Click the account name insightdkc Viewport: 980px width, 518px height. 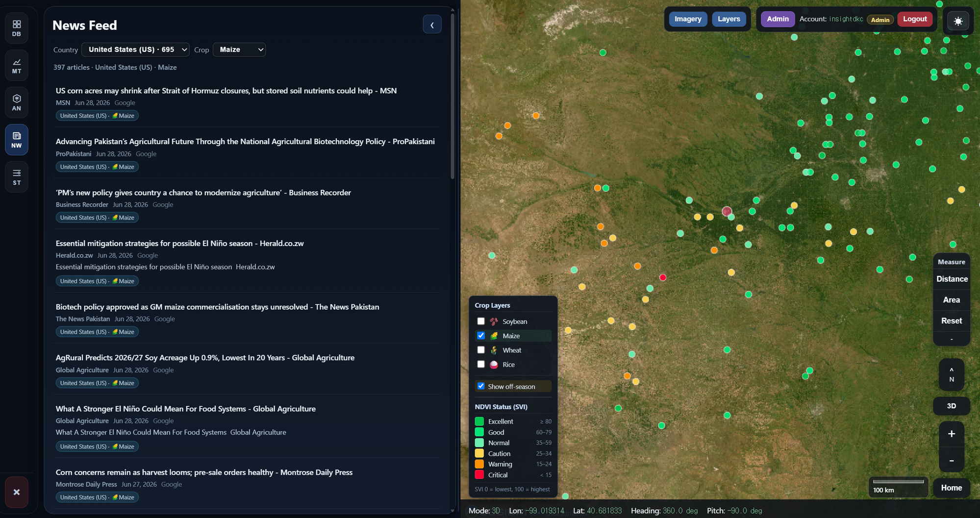click(846, 19)
